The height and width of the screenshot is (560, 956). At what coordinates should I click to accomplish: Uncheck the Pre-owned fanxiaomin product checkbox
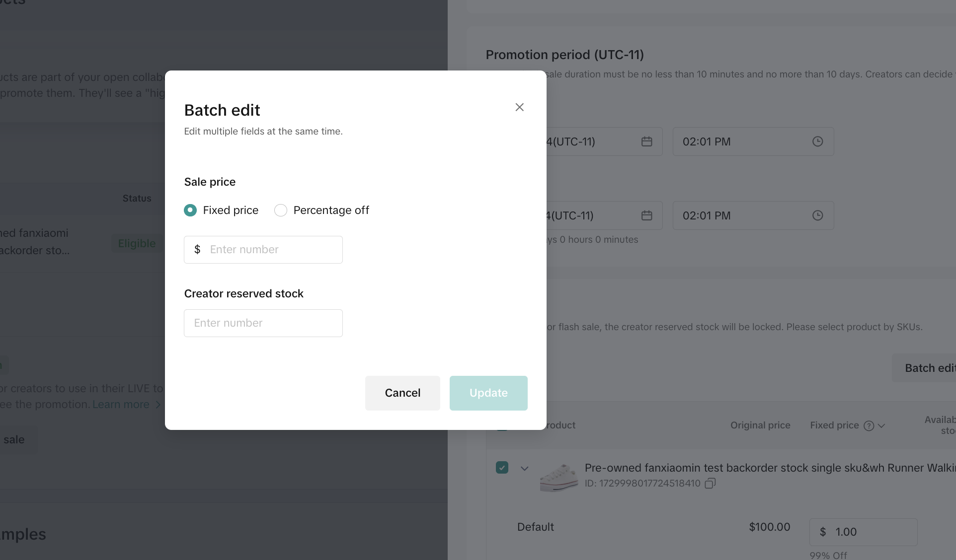(502, 468)
